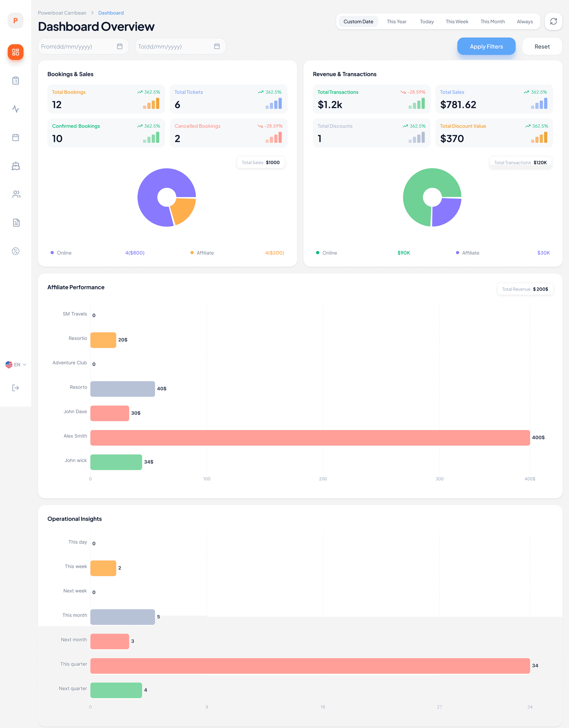The height and width of the screenshot is (728, 569).
Task: Click the Total Bookings card
Action: (x=106, y=99)
